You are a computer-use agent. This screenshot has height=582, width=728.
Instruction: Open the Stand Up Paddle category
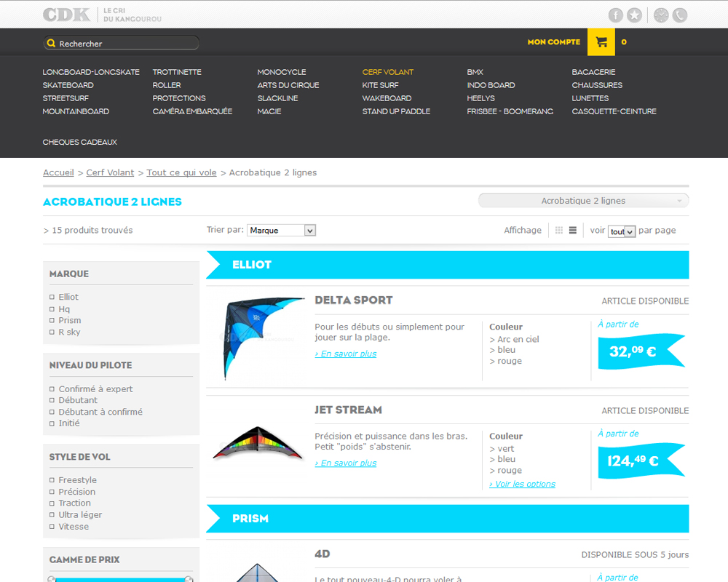click(x=396, y=111)
